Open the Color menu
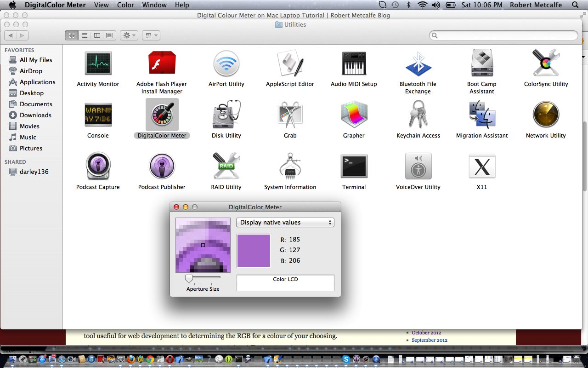 tap(125, 5)
